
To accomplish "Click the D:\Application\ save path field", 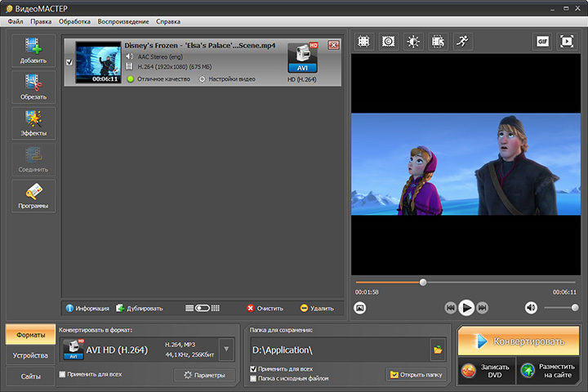I will pos(340,350).
